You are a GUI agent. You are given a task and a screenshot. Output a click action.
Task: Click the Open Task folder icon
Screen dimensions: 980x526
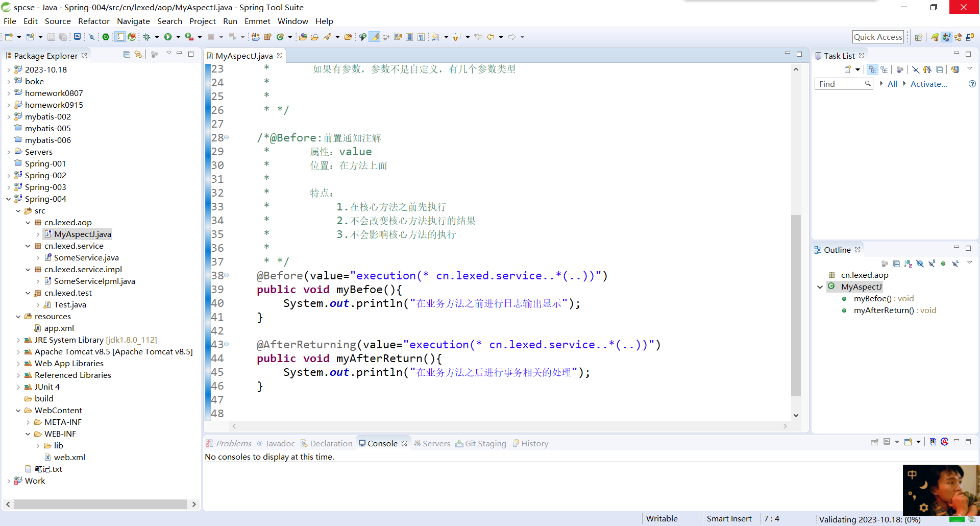click(x=314, y=37)
